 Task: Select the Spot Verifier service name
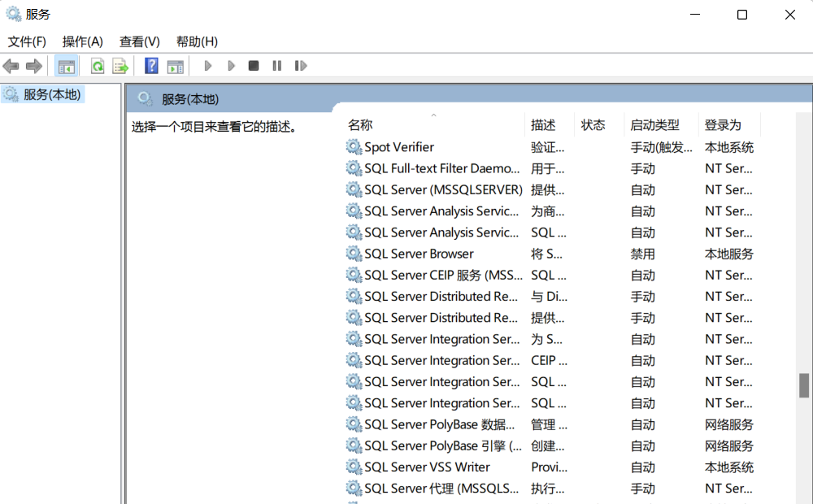(x=398, y=147)
